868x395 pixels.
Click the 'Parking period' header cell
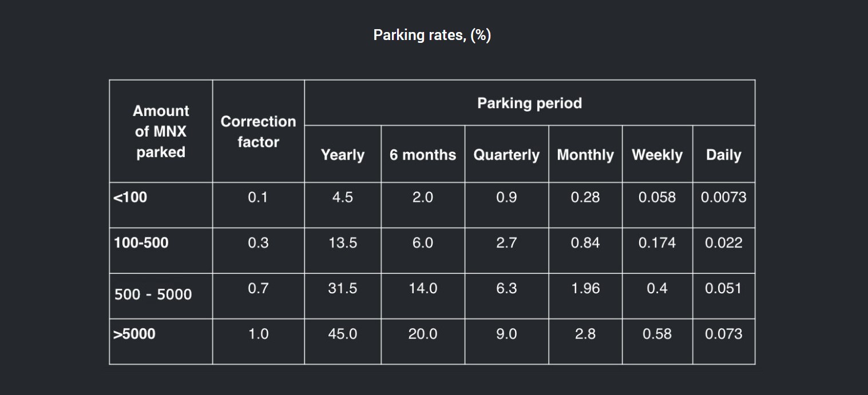(529, 103)
